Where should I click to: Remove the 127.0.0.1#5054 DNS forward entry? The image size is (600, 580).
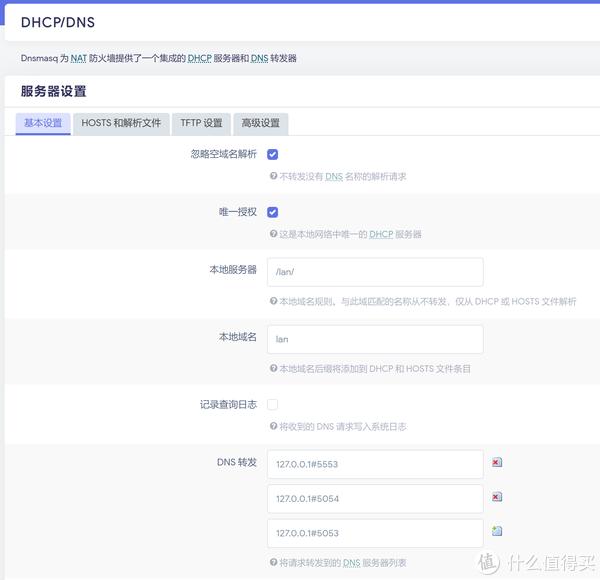[x=497, y=497]
